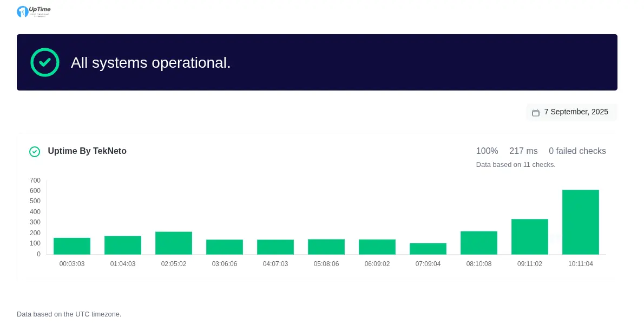Open the Uptime By TekNeto monitor link

87,151
